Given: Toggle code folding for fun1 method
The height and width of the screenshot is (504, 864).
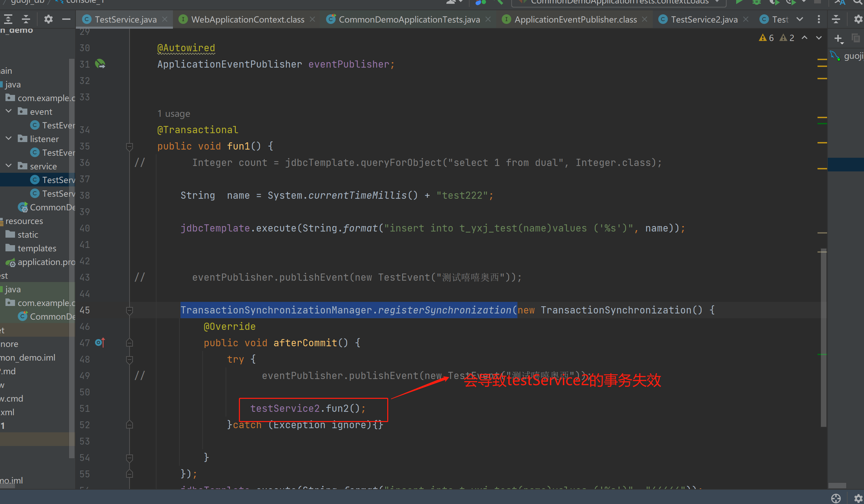Looking at the screenshot, I should click(x=129, y=146).
